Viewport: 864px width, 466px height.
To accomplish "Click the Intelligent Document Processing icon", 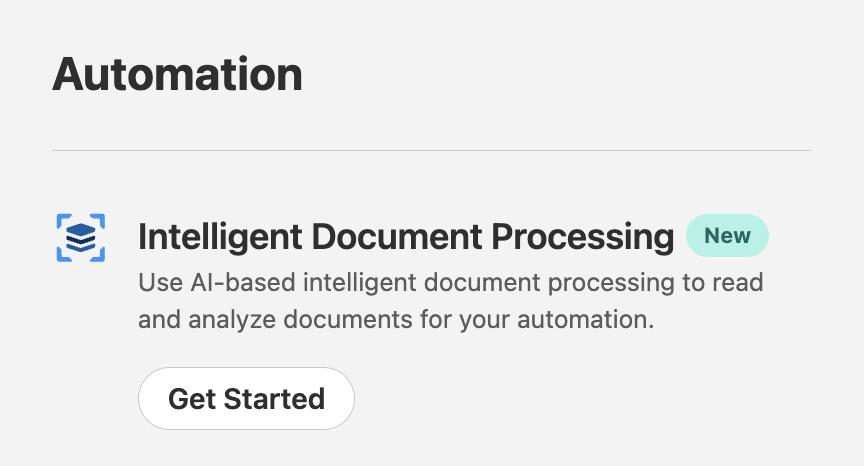I will click(x=81, y=238).
